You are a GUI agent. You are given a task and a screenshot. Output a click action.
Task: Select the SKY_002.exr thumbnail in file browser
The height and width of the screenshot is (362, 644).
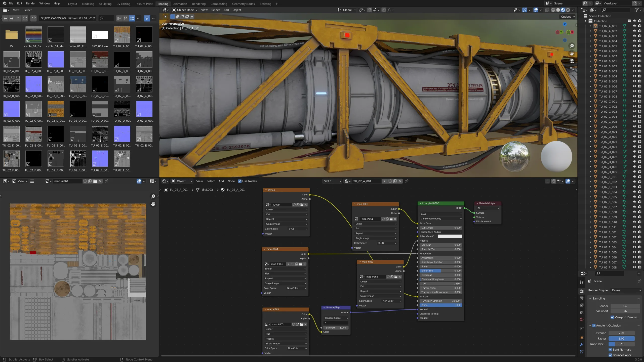click(x=100, y=34)
